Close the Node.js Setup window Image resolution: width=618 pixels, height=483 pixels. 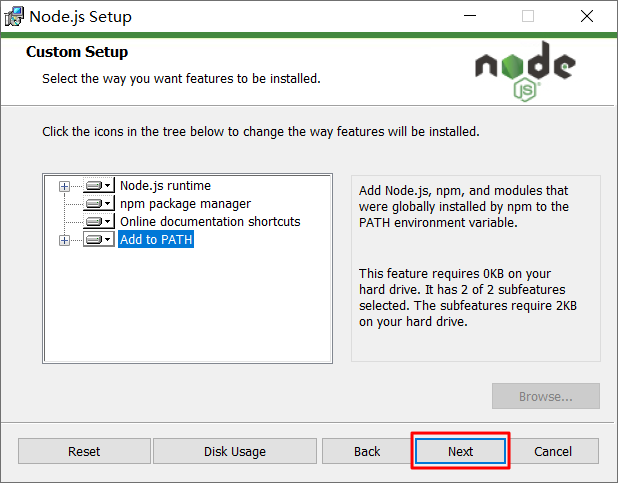coord(587,16)
